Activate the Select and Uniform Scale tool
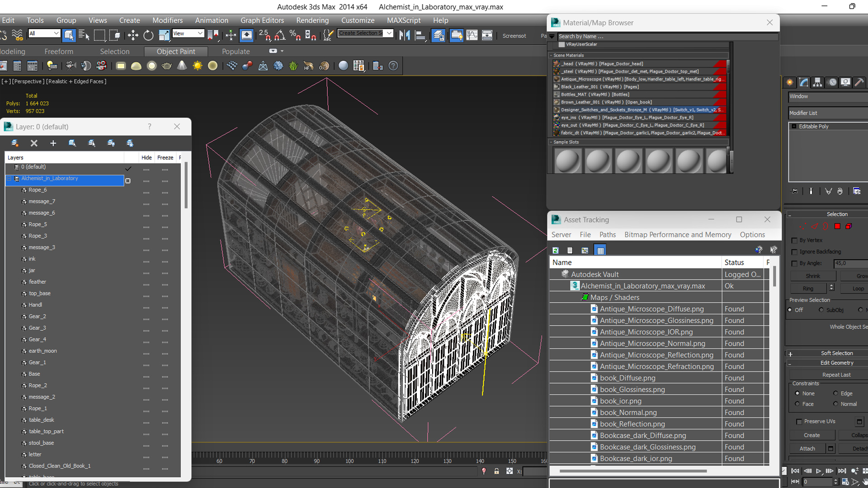868x488 pixels. pos(164,35)
